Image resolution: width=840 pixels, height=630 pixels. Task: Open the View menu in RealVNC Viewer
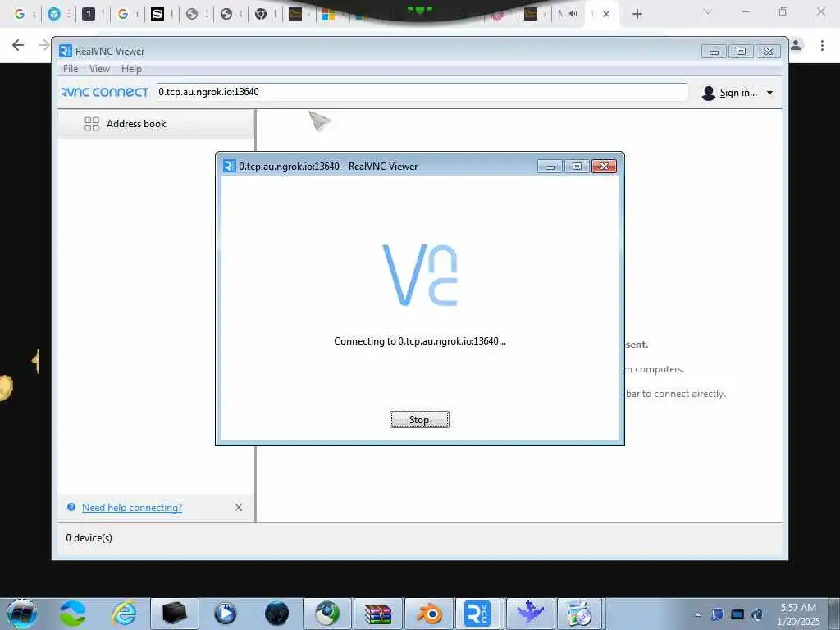(99, 69)
